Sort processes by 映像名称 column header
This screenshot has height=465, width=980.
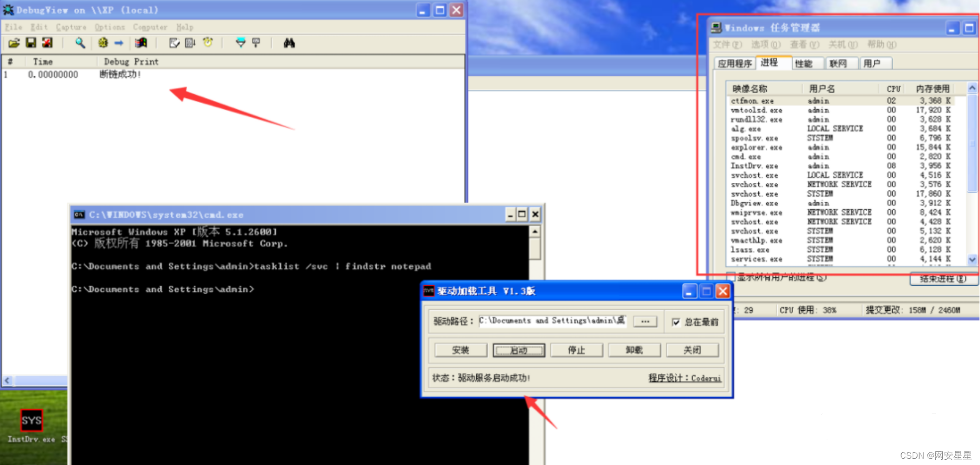(765, 88)
